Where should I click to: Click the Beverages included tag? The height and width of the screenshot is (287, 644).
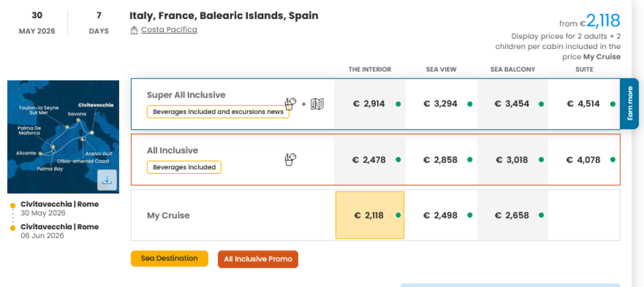[x=184, y=167]
